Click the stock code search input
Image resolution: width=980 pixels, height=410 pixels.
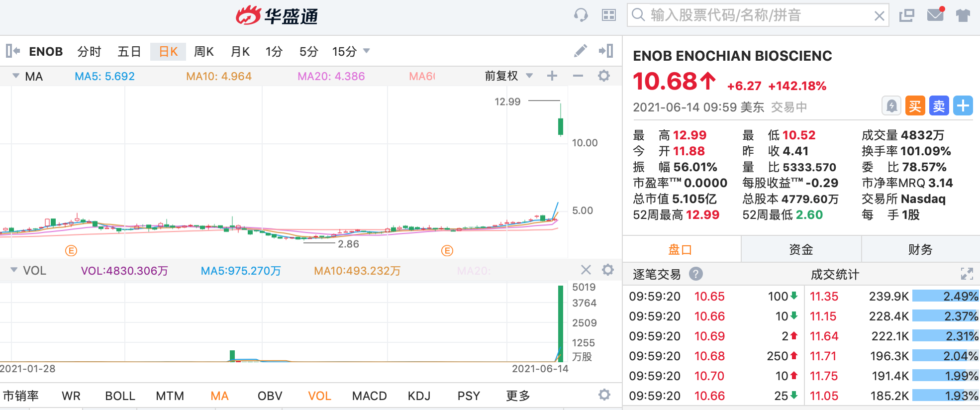[x=758, y=15]
